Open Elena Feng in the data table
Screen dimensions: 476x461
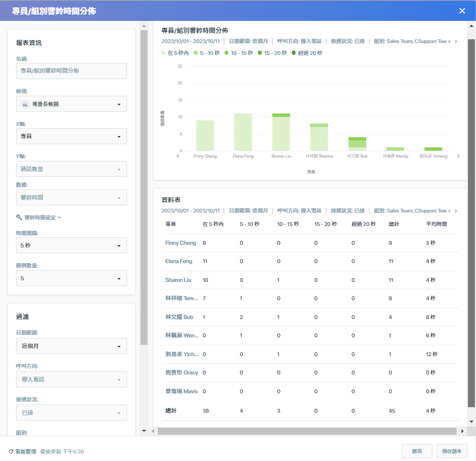pos(179,261)
